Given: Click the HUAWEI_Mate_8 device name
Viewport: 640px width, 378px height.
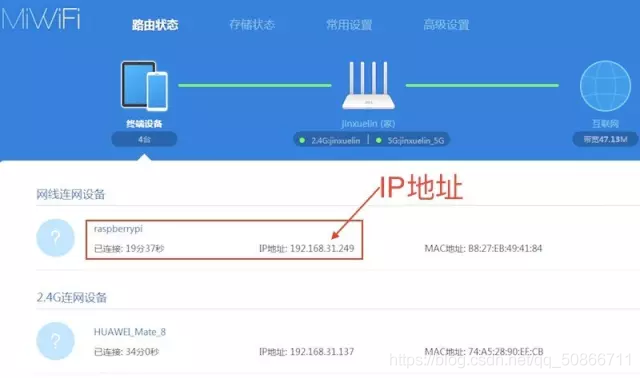Looking at the screenshot, I should (x=130, y=332).
